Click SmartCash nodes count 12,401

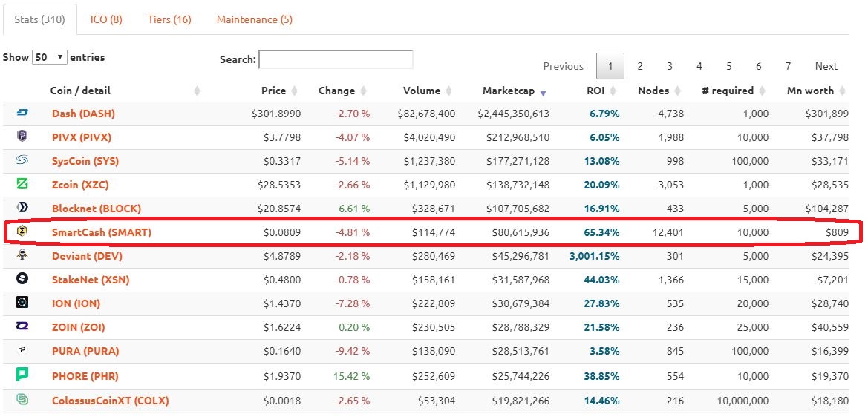(x=667, y=232)
